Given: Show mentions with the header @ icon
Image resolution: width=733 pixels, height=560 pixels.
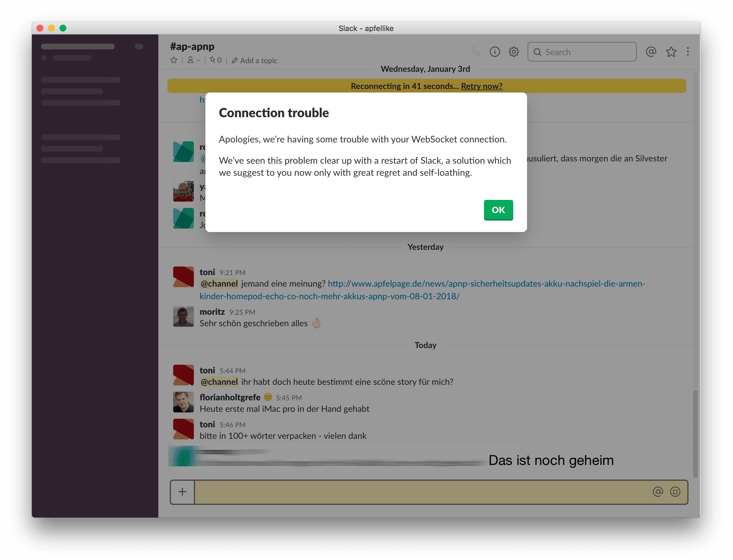Looking at the screenshot, I should point(651,52).
